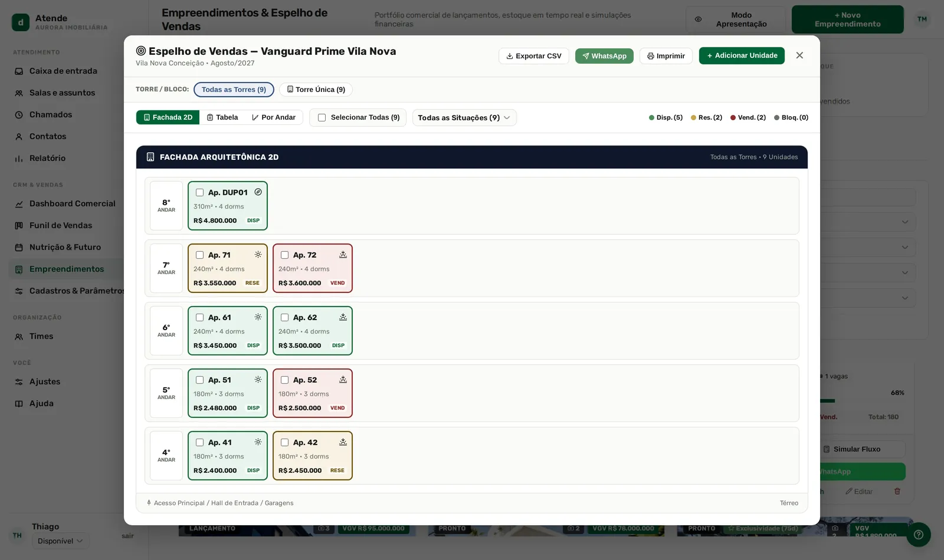Click the sun icon on Ap. 41 card
Viewport: 944px width, 560px height.
point(258,442)
